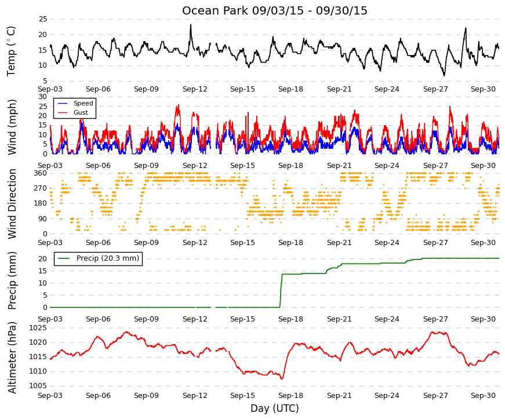Click the 1025 tick on Altimeter axis
505x420 pixels.
38,328
